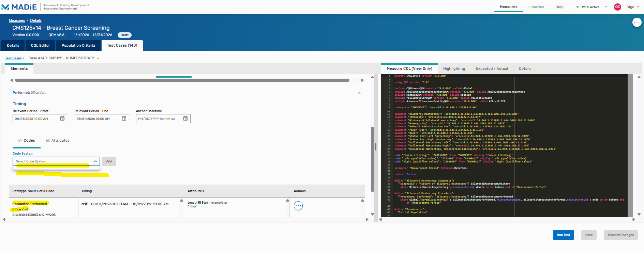
Task: Open the Highlighting tab
Action: pos(454,68)
